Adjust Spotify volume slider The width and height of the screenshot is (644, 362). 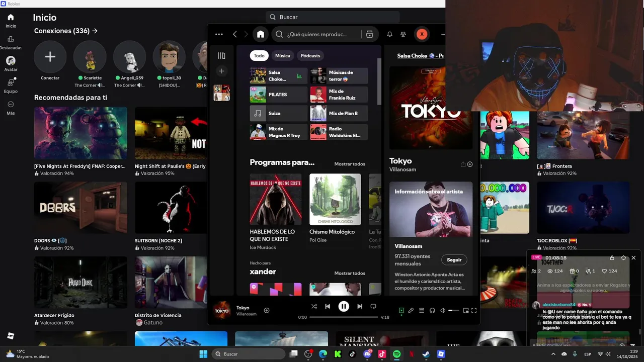[453, 311]
